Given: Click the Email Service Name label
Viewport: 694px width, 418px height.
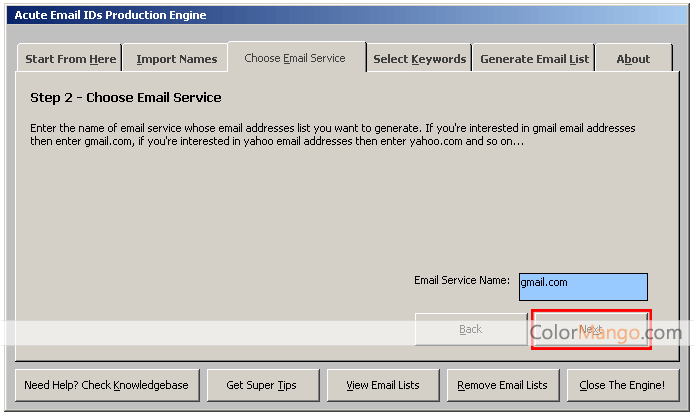Looking at the screenshot, I should [461, 281].
